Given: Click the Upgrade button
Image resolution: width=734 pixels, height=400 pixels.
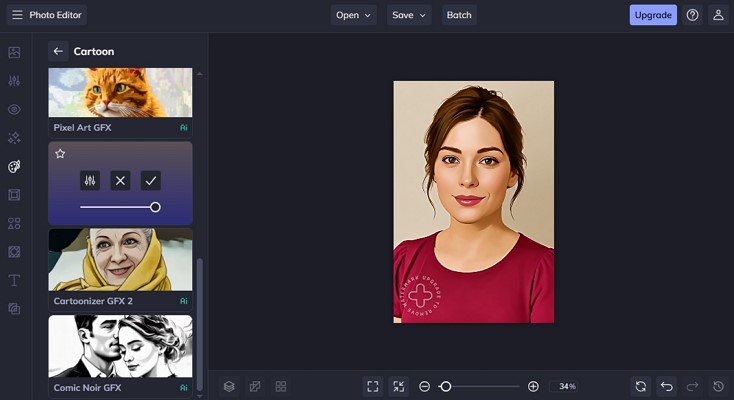Looking at the screenshot, I should click(x=653, y=15).
